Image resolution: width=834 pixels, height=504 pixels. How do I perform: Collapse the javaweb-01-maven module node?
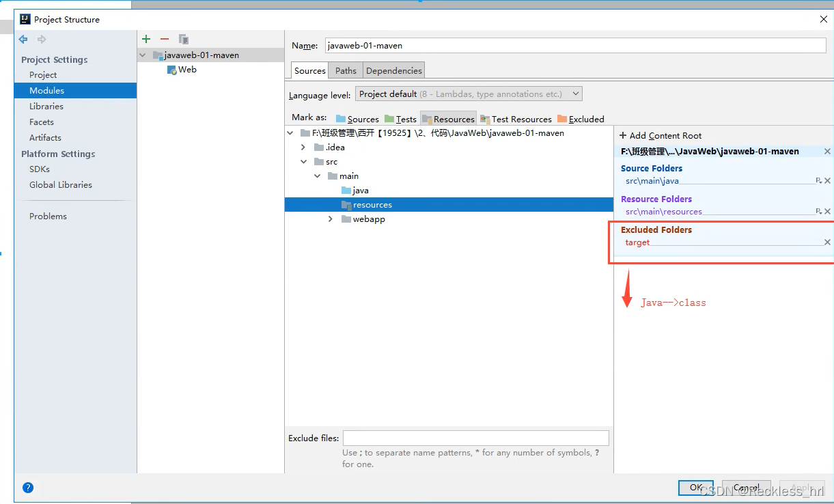click(143, 55)
